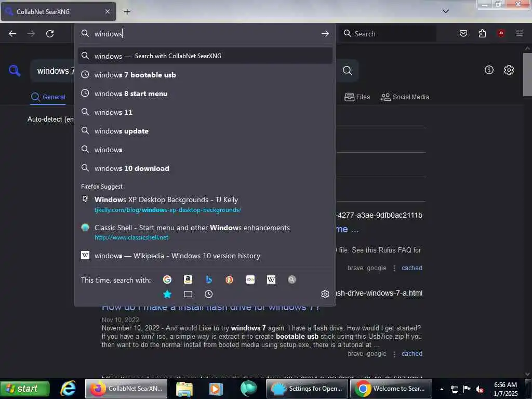The height and width of the screenshot is (399, 532).
Task: Search this time with Amazon
Action: (188, 280)
